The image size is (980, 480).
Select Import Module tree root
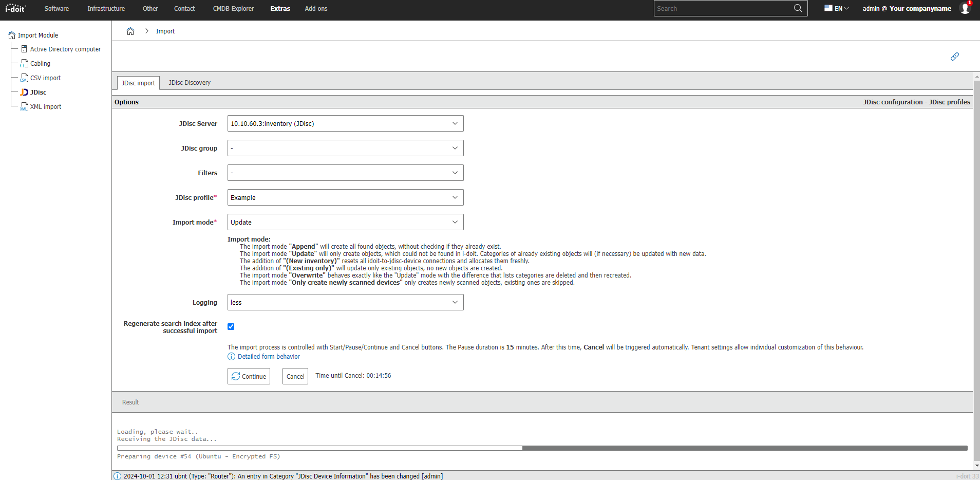pyautogui.click(x=37, y=35)
